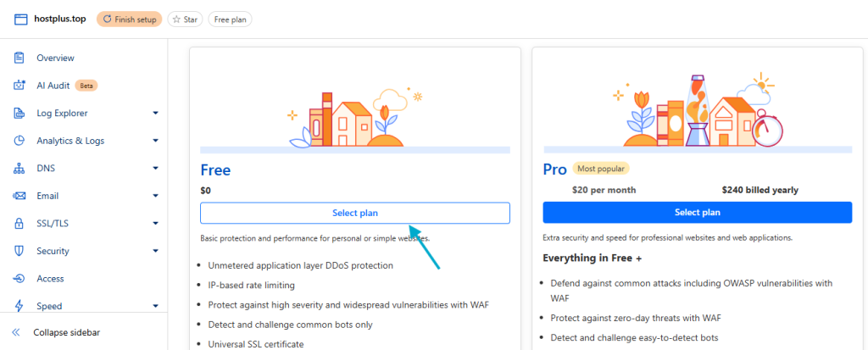Click the AI Audit sidebar icon

[x=19, y=86]
